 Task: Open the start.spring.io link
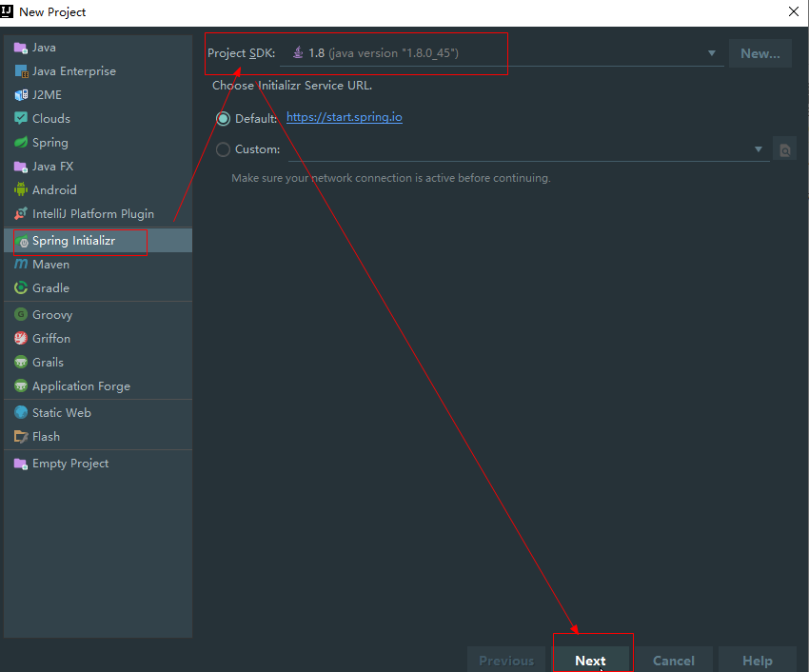pyautogui.click(x=345, y=117)
